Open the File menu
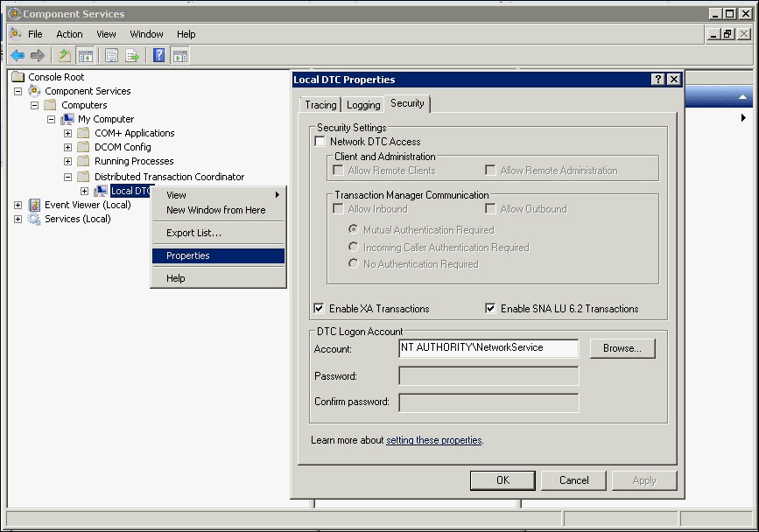This screenshot has width=759, height=532. [x=35, y=34]
